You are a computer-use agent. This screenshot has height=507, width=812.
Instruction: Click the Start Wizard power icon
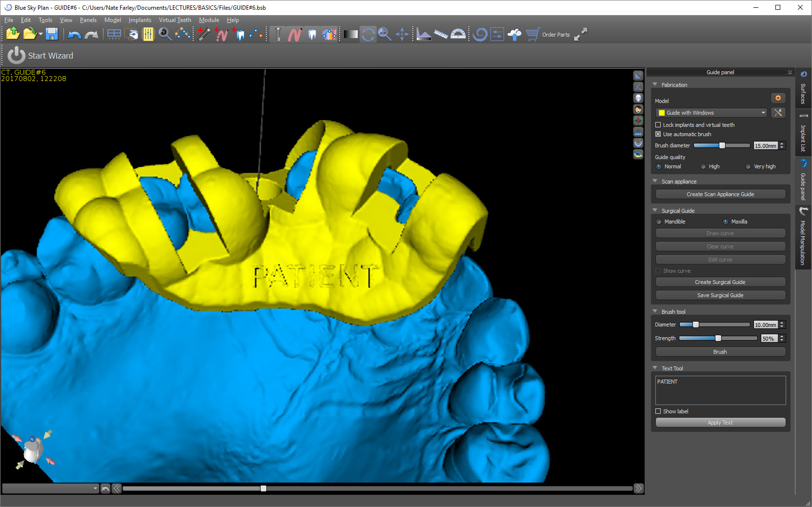pyautogui.click(x=16, y=55)
